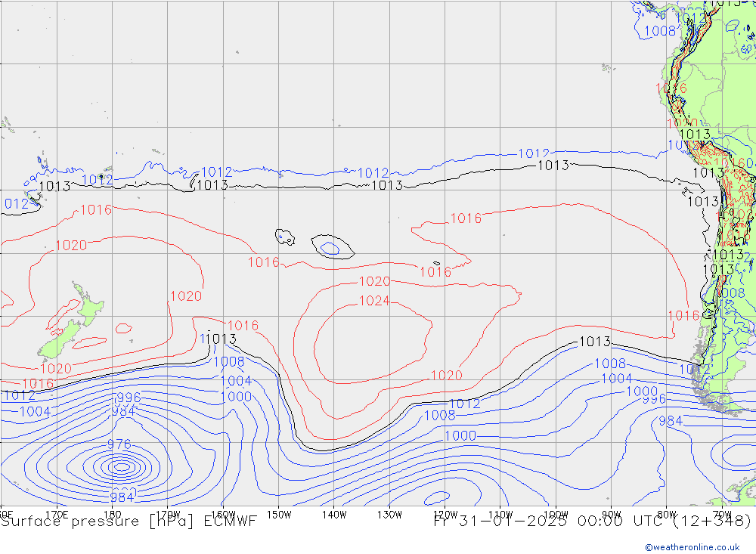The width and height of the screenshot is (756, 554).
Task: Select the 170E longitude label
Action: tap(57, 515)
